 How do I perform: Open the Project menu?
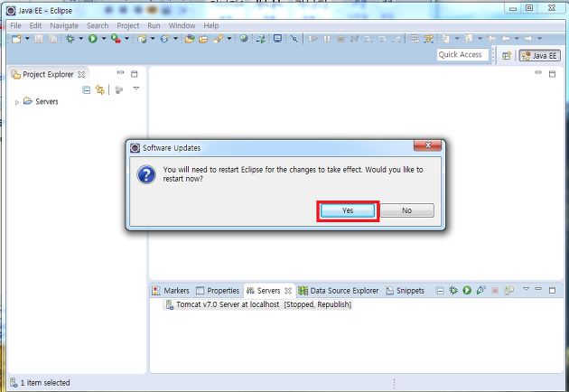point(127,26)
